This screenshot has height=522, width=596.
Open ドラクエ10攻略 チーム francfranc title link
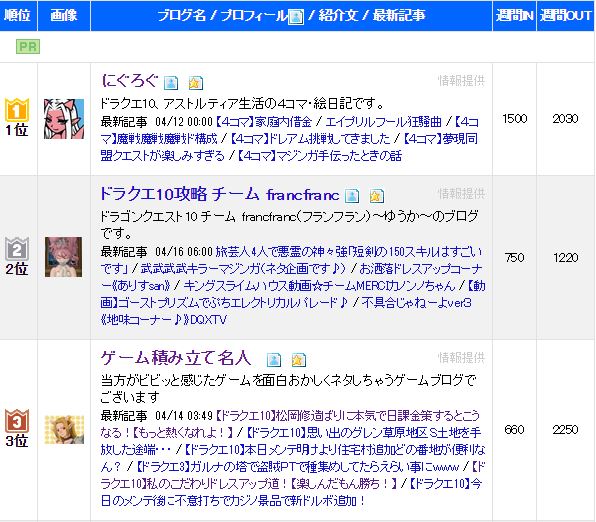(219, 194)
